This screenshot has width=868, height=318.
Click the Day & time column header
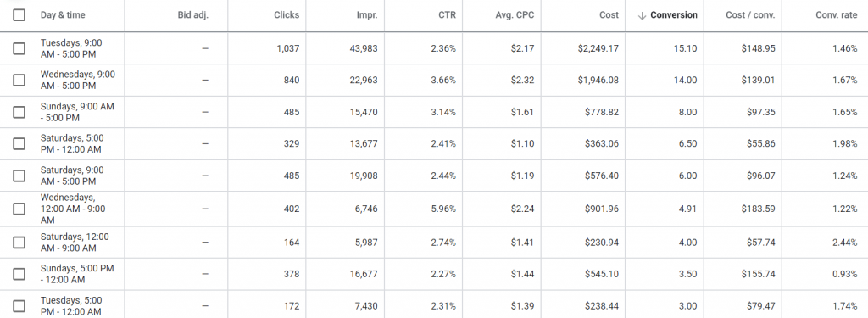point(63,15)
